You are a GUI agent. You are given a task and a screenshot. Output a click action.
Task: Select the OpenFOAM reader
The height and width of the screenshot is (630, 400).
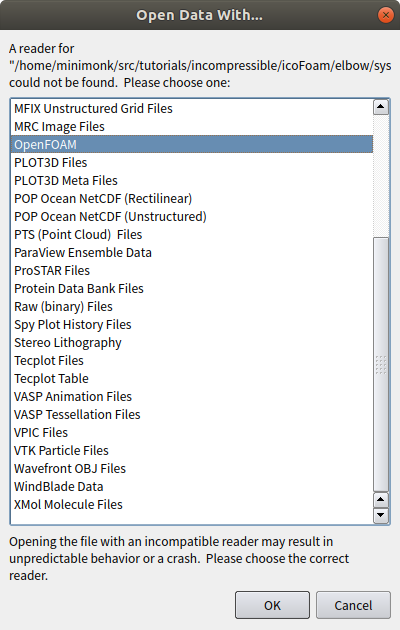192,145
